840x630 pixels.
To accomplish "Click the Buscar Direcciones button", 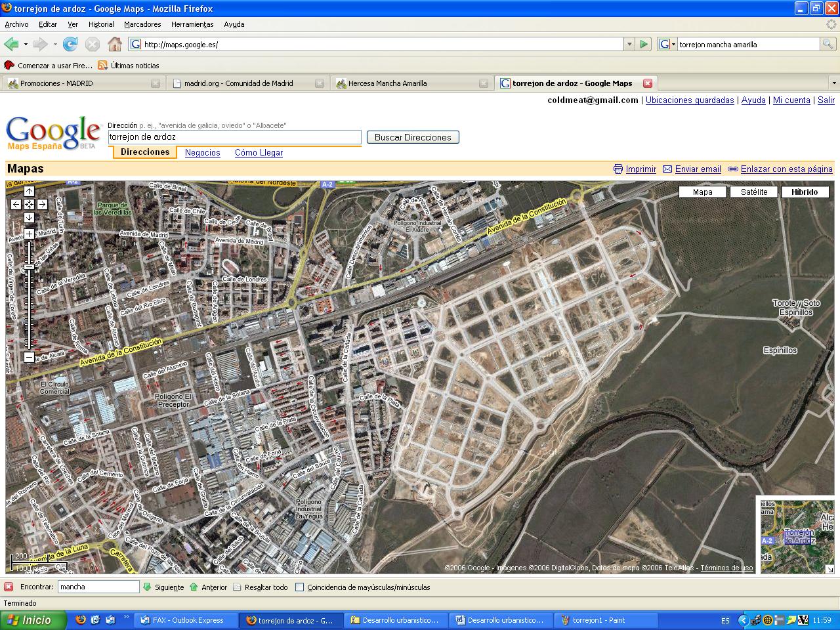I will [x=413, y=137].
